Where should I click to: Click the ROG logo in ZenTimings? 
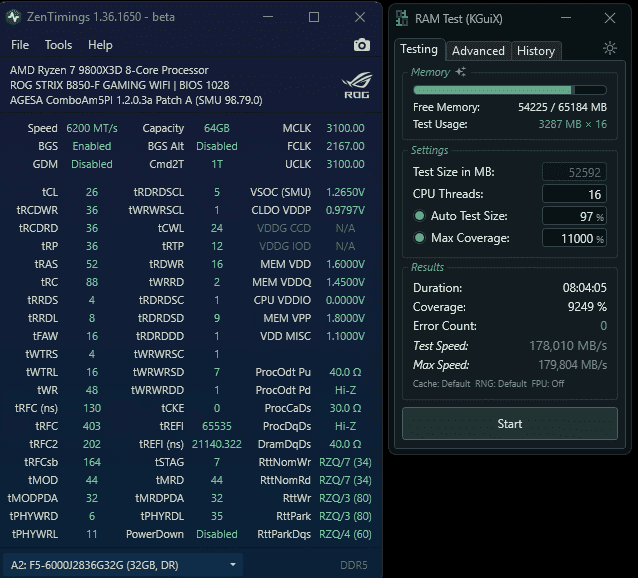(x=357, y=85)
